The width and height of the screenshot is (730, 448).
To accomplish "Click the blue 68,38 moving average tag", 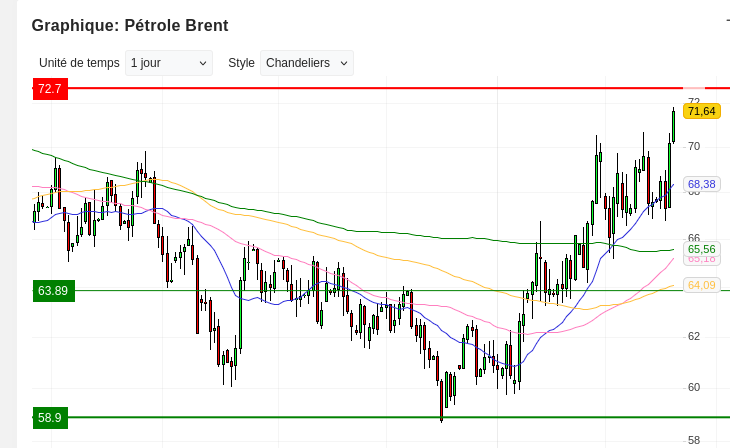I will (702, 184).
